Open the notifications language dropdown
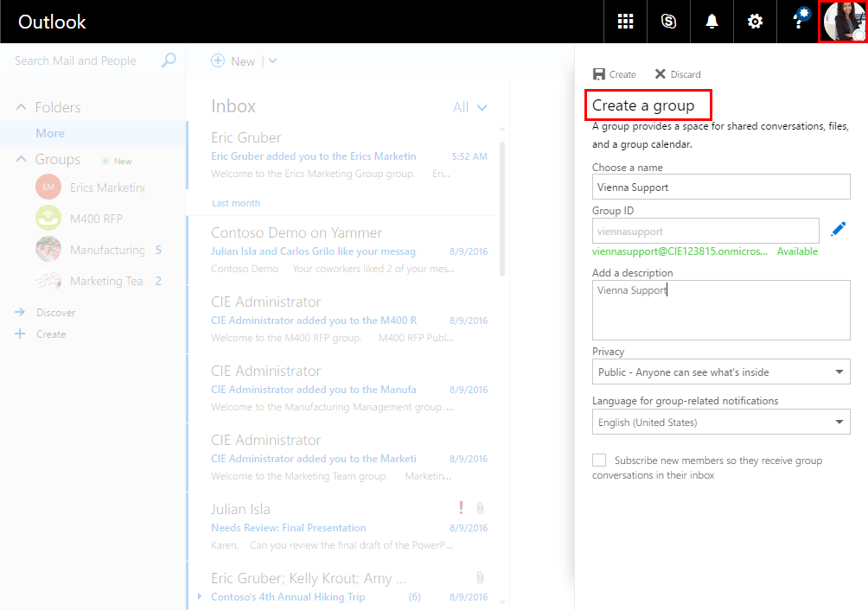 pos(721,423)
